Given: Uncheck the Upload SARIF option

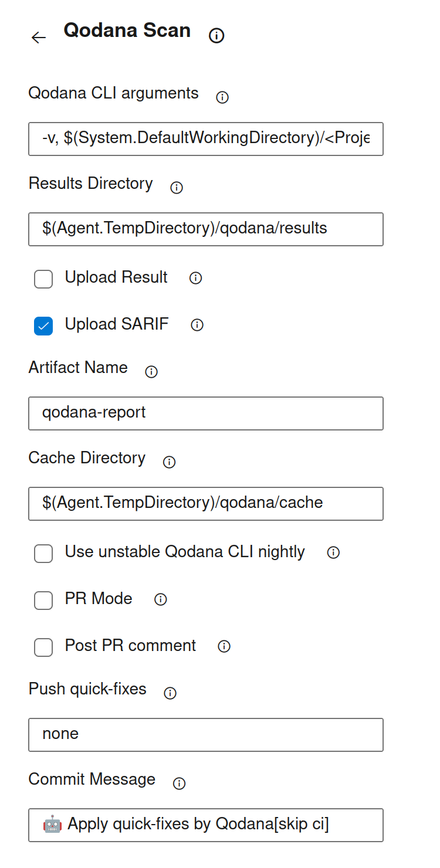Looking at the screenshot, I should click(x=43, y=326).
